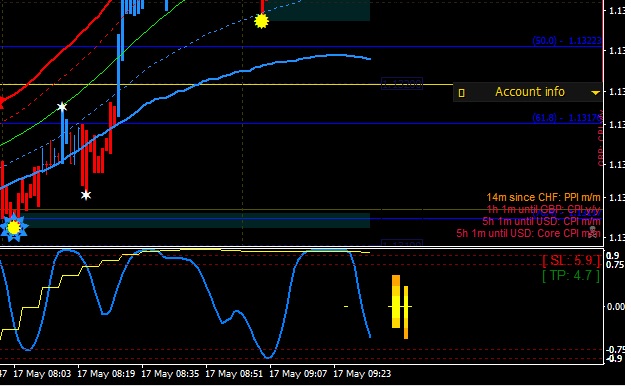The width and height of the screenshot is (631, 389).
Task: Click the 17 May 09:23 time label
Action: click(x=362, y=374)
